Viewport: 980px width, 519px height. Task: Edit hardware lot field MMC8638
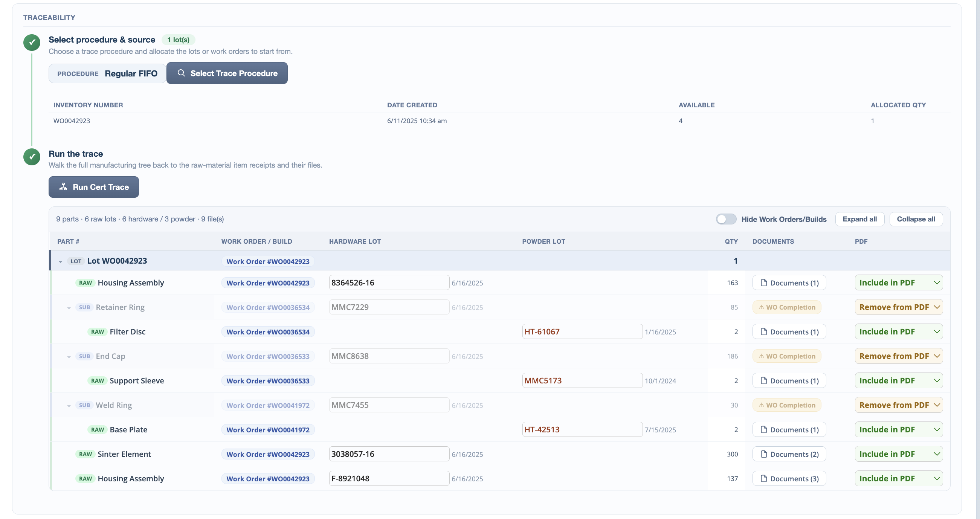point(389,356)
